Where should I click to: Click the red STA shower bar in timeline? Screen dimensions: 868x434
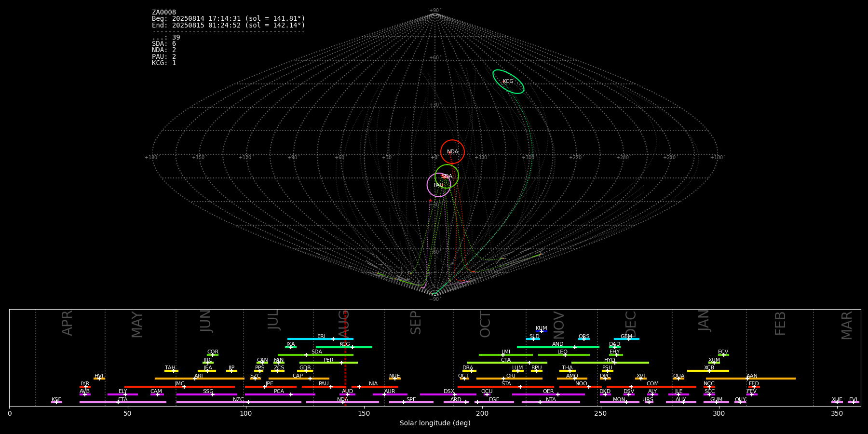point(506,387)
